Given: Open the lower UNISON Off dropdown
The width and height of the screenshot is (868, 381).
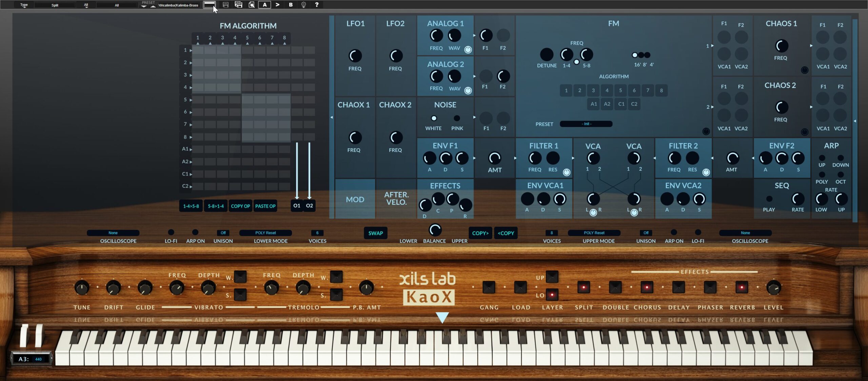Looking at the screenshot, I should [x=223, y=233].
